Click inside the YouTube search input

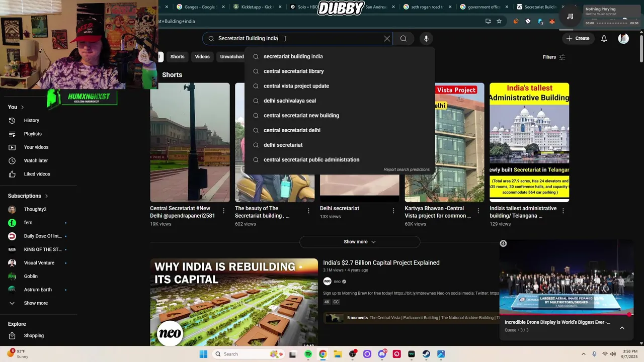tap(297, 38)
